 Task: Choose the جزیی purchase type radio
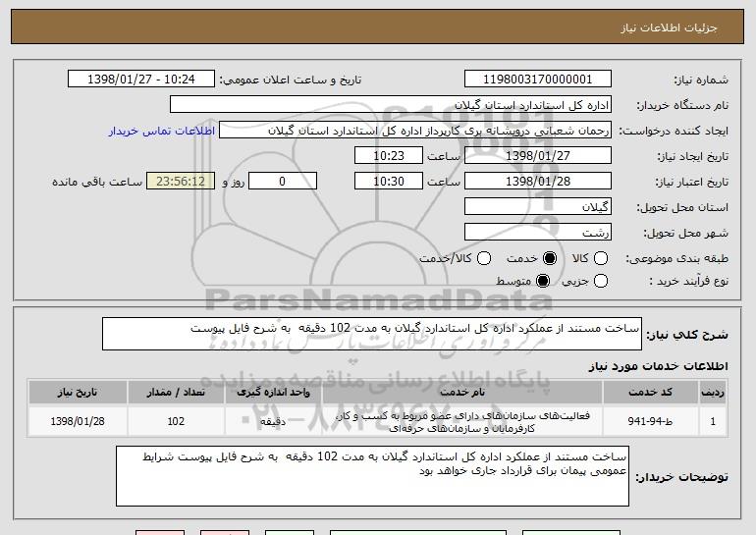[601, 281]
